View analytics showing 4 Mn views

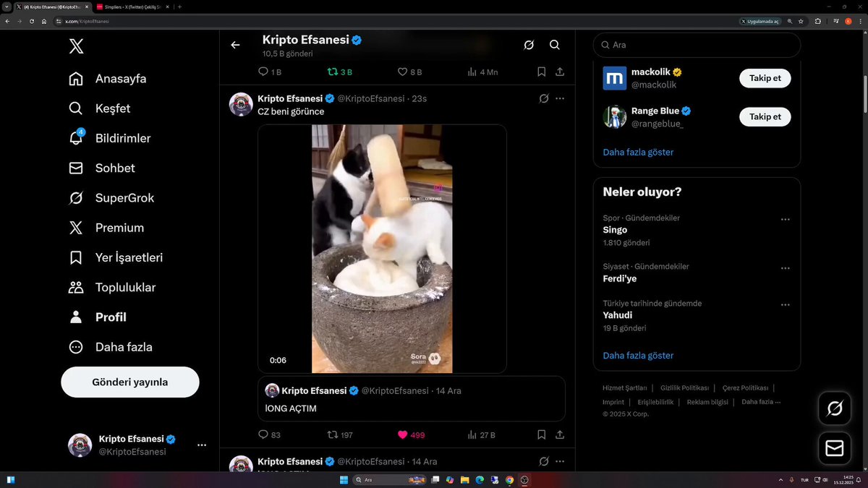(x=482, y=72)
